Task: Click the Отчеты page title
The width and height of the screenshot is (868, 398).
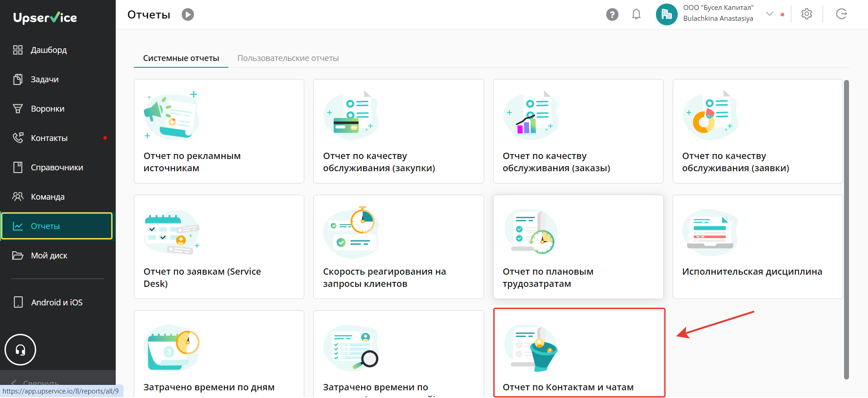Action: click(x=149, y=14)
